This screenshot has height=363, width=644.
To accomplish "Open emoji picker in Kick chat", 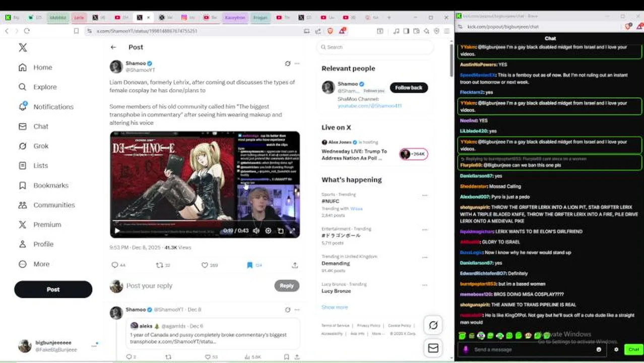I will (599, 349).
